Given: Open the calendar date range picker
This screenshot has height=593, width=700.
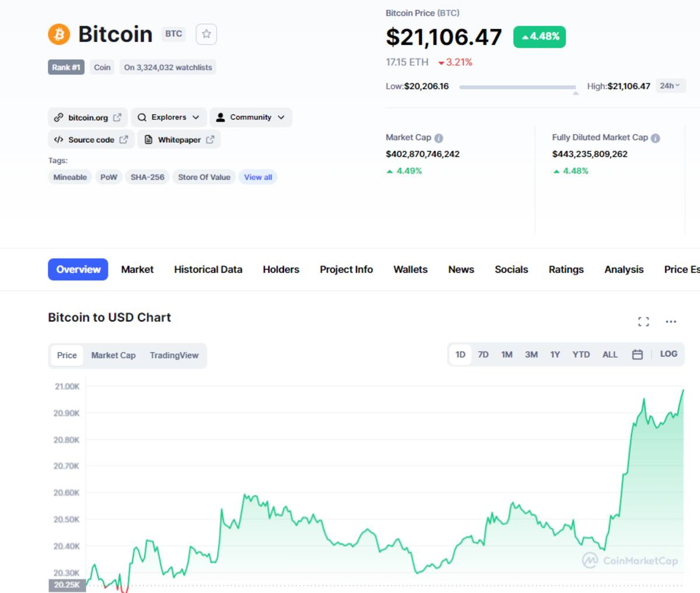Looking at the screenshot, I should tap(638, 355).
